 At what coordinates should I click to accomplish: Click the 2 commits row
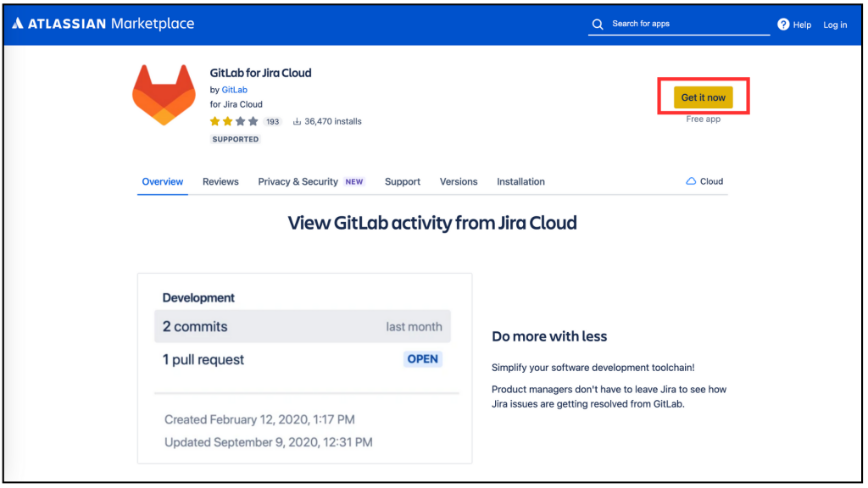tap(303, 326)
